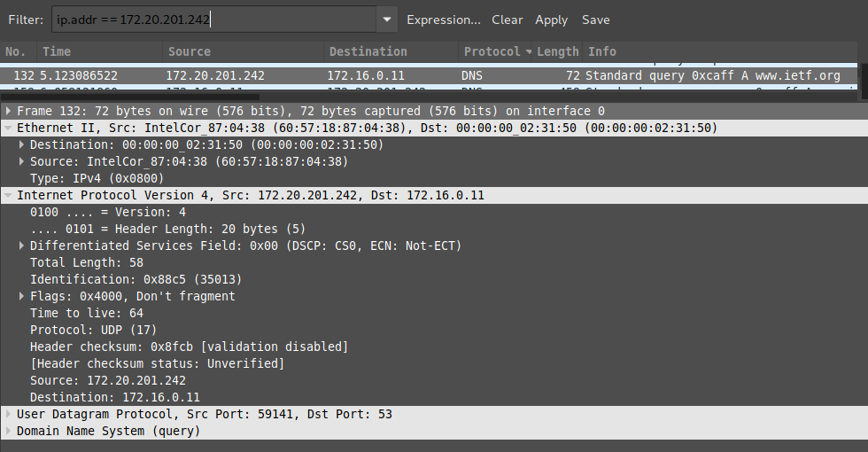
Task: Expand Domain Name System query section
Action: pos(8,431)
